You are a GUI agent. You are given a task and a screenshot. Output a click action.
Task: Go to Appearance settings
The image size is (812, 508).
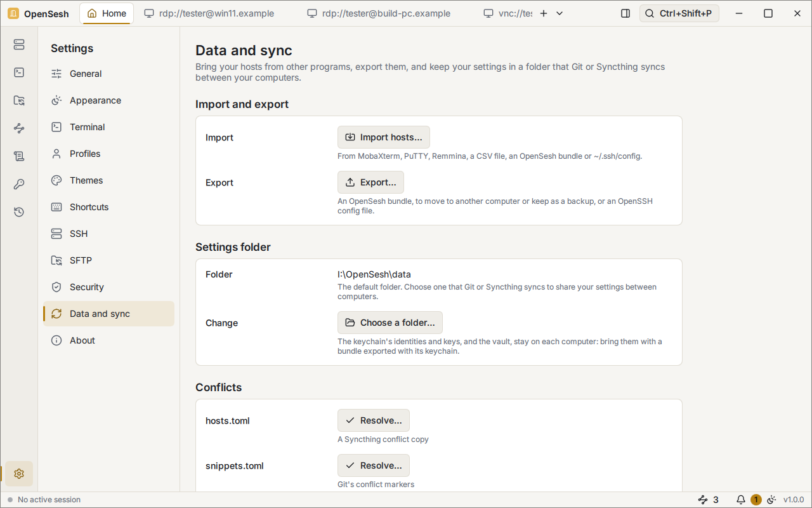[x=108, y=100]
